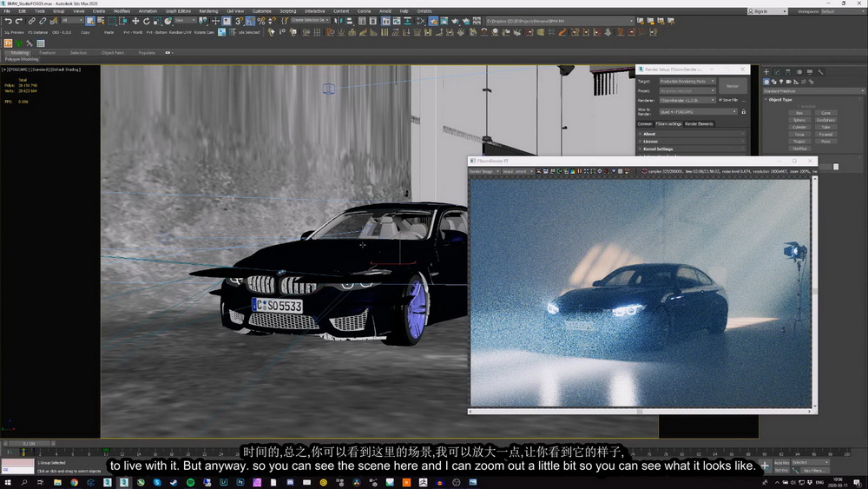Screen dimensions: 868x489
Task: Switch to the Render Elements tab
Action: [x=699, y=124]
